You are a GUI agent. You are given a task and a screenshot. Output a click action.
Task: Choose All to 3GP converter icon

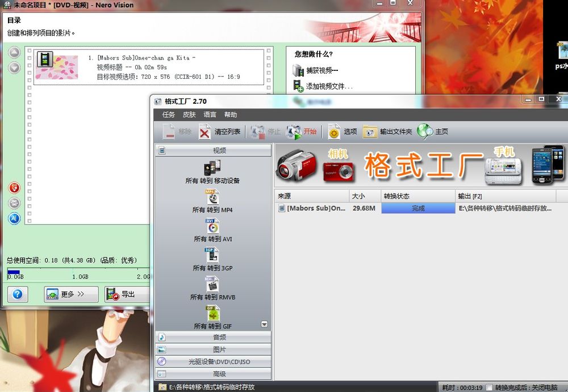point(212,255)
